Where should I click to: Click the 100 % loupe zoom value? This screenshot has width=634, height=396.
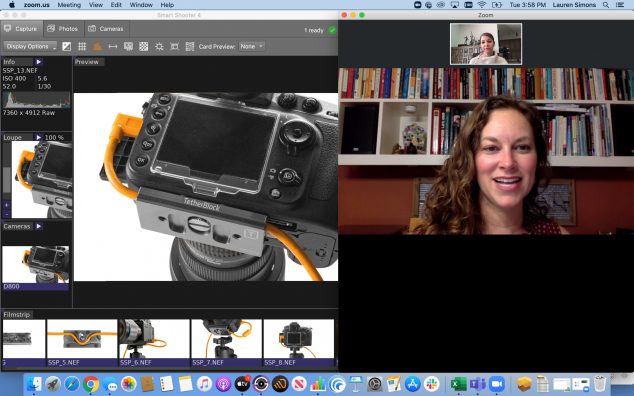[x=54, y=138]
